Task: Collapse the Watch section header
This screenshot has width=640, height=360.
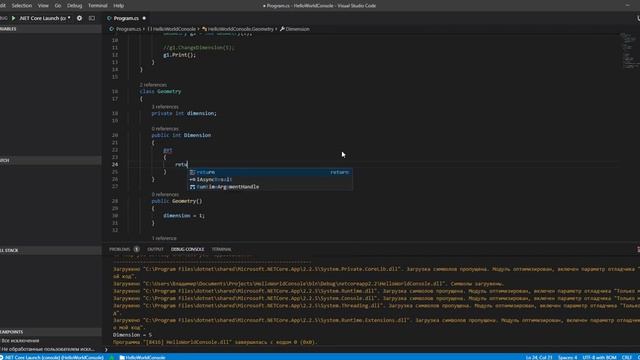Action: (51, 160)
